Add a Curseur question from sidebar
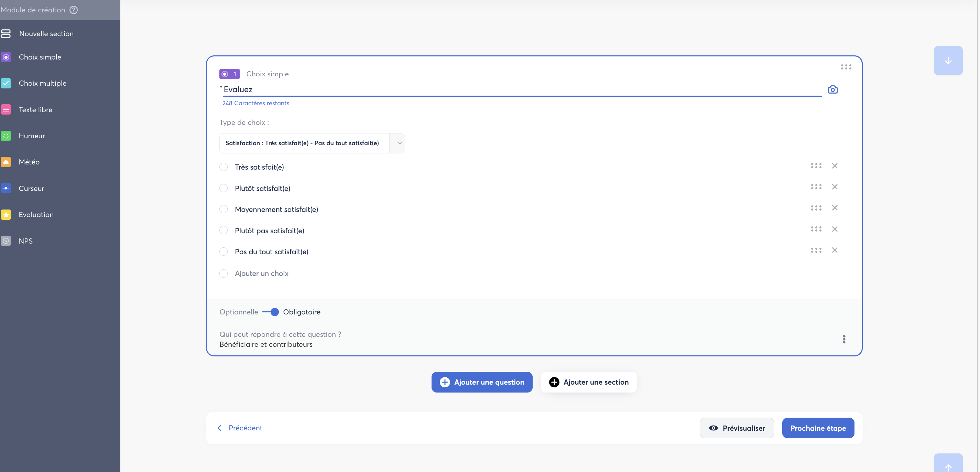Image resolution: width=980 pixels, height=472 pixels. click(32, 189)
